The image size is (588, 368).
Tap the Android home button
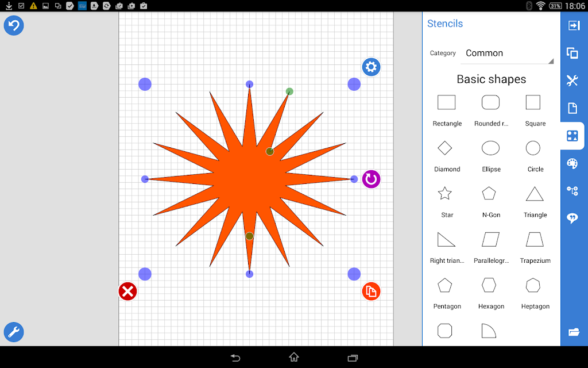point(294,357)
